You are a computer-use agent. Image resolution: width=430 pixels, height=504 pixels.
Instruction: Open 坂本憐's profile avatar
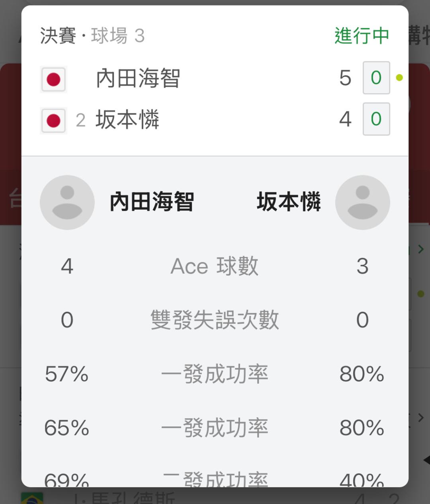click(362, 202)
